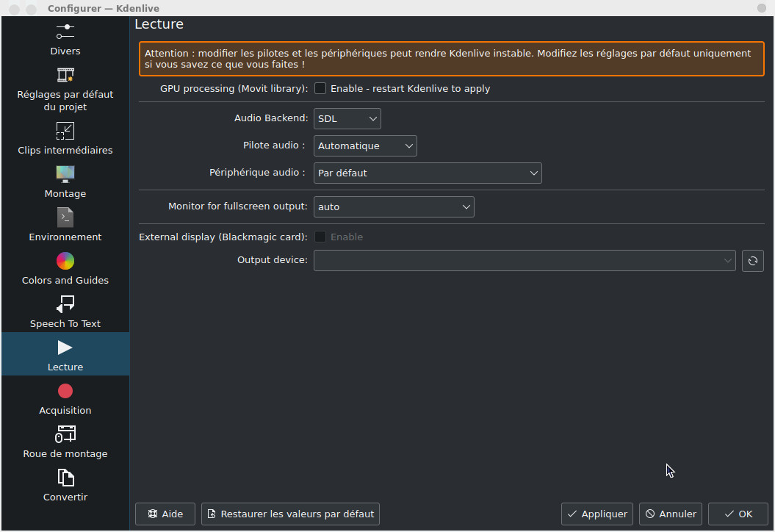Image resolution: width=775 pixels, height=532 pixels.
Task: Close the Configurer window via title bar button
Action: point(762,8)
